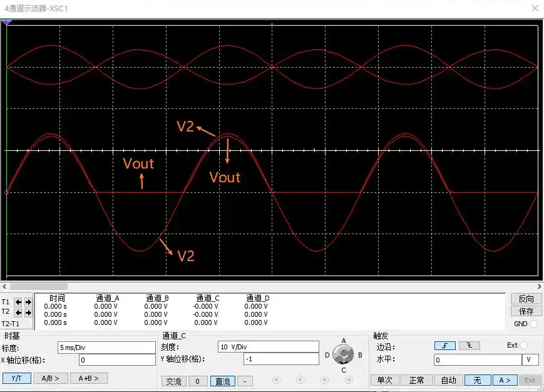544x392 pixels.
Task: Click the X axis position field
Action: point(117,359)
